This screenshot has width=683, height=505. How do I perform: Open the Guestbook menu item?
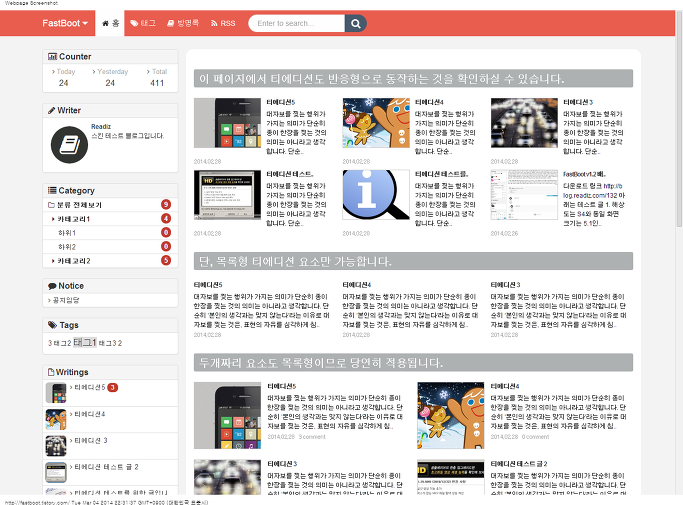point(183,23)
